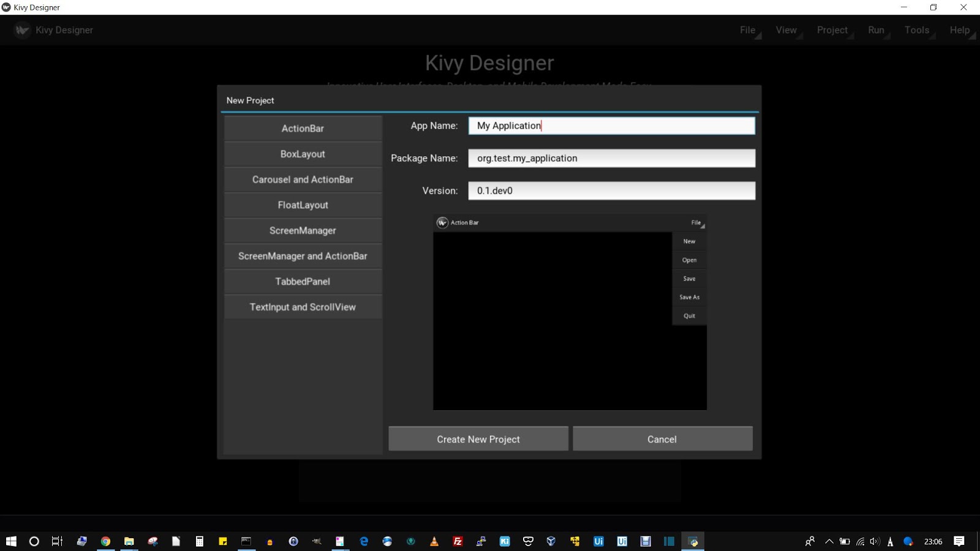Expand the Run menu options
This screenshot has height=551, width=980.
coord(876,29)
